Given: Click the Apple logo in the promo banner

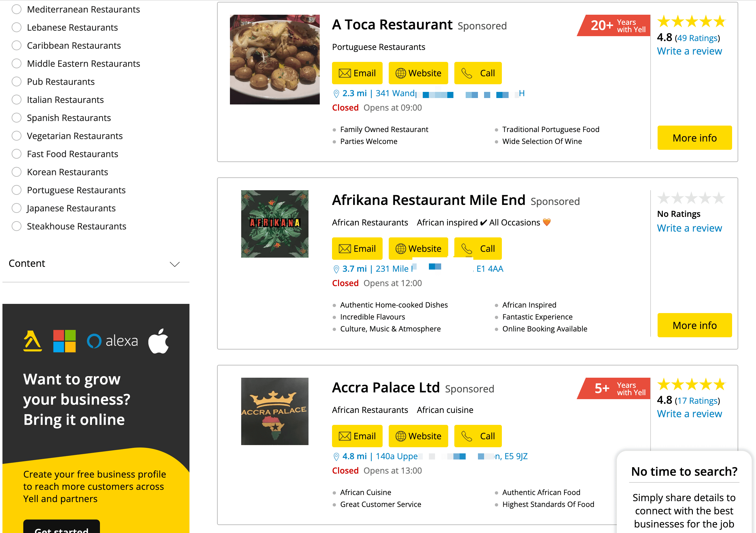Looking at the screenshot, I should (x=158, y=341).
